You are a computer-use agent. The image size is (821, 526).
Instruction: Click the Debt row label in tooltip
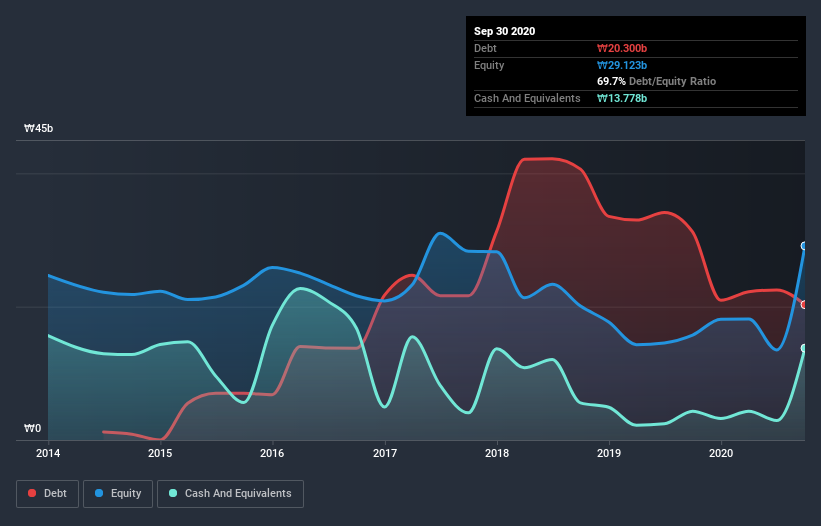[x=485, y=49]
